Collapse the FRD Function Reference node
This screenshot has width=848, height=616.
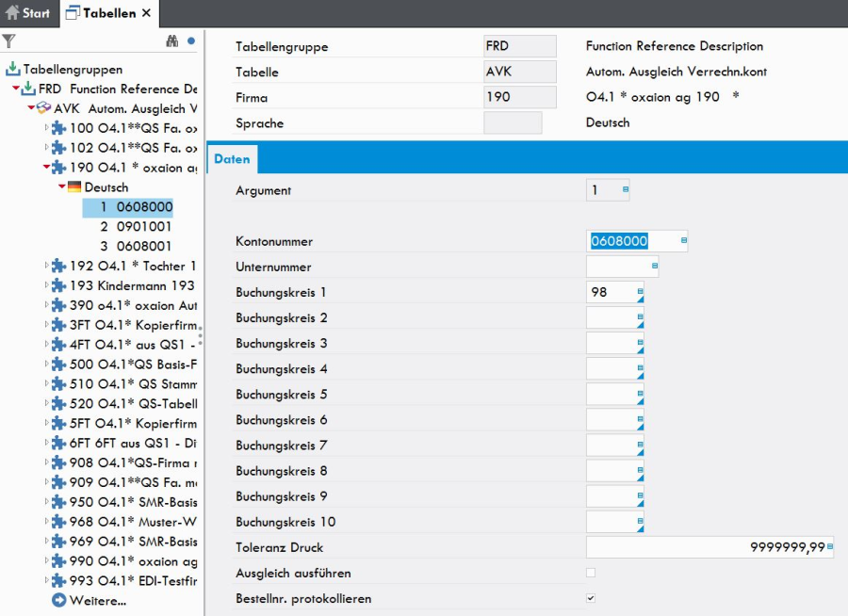pyautogui.click(x=16, y=89)
